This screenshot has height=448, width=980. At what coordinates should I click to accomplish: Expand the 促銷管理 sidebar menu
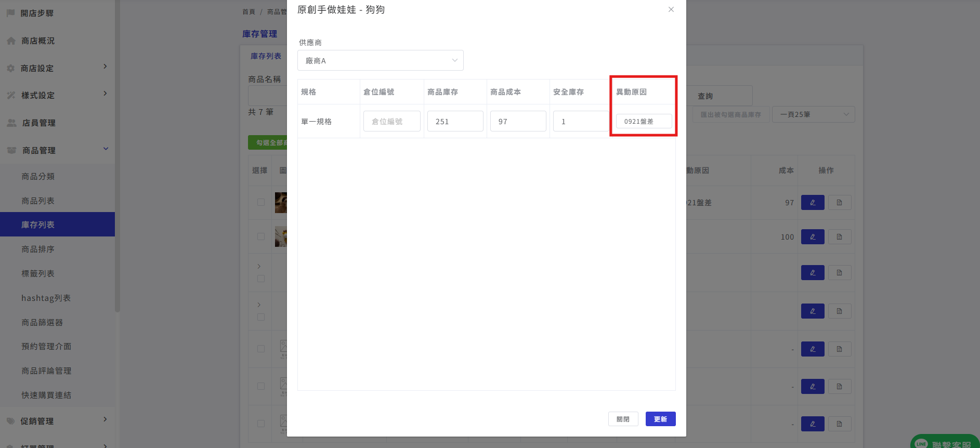click(105, 419)
